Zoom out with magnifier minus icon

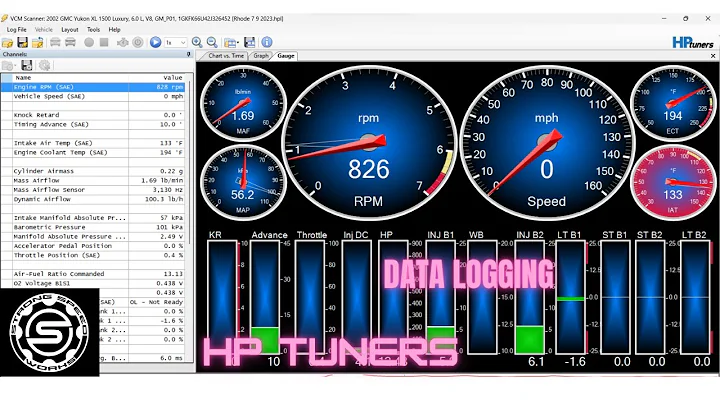212,42
